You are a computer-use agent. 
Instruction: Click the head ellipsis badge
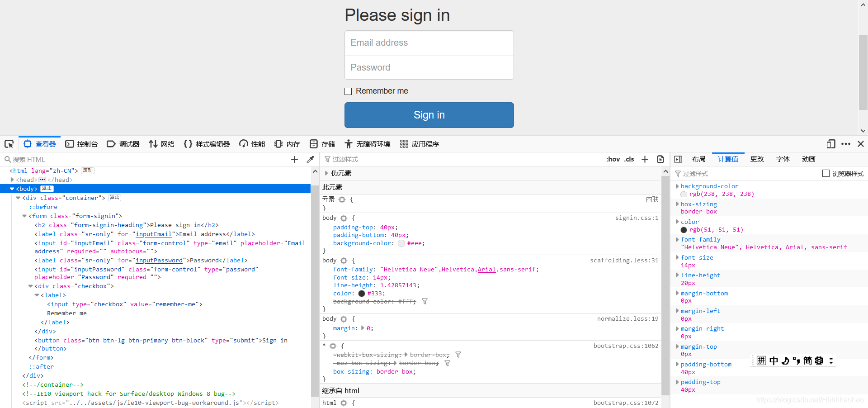point(42,180)
